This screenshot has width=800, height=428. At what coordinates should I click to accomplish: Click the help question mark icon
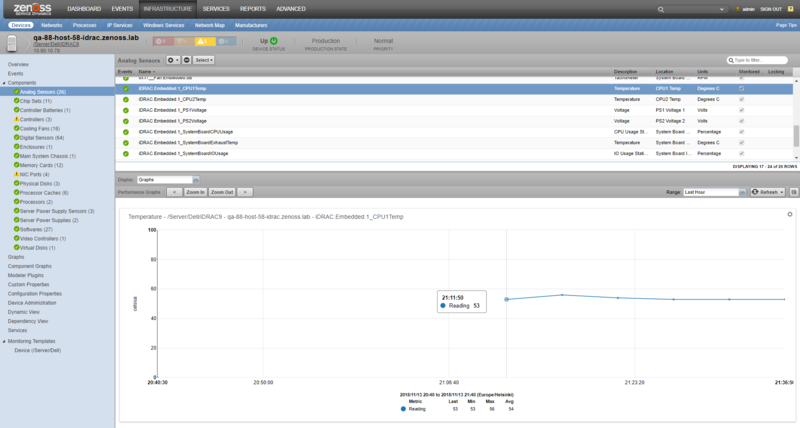(791, 9)
